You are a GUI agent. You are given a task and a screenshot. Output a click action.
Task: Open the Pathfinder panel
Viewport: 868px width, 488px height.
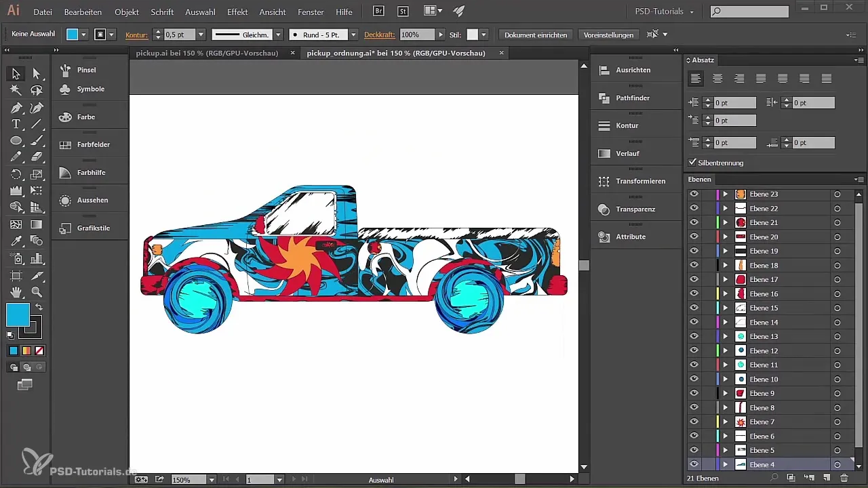tap(633, 98)
